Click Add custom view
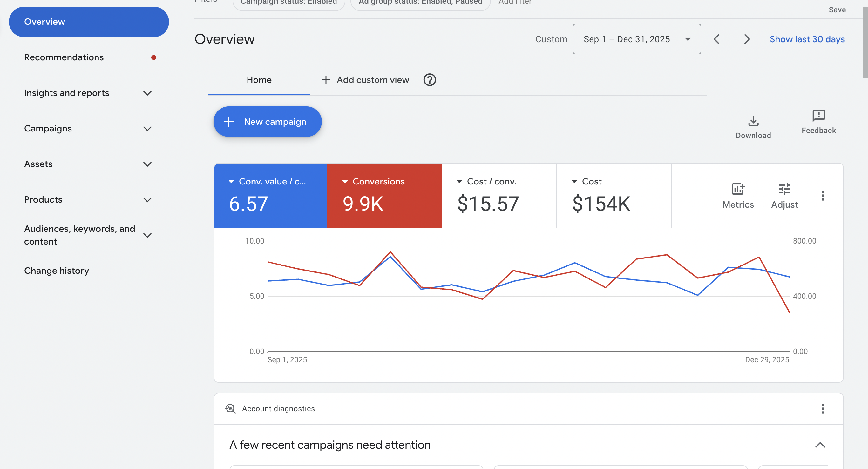 pyautogui.click(x=366, y=80)
